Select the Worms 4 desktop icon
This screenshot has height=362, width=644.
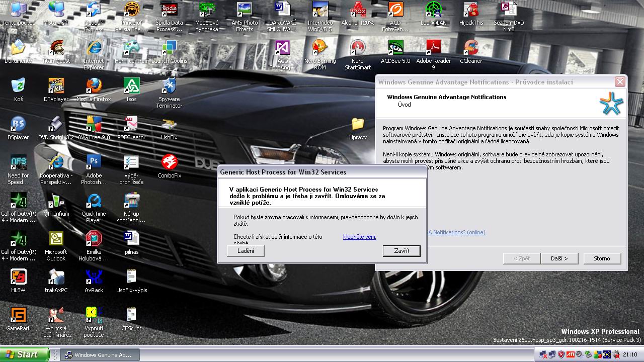tap(56, 315)
